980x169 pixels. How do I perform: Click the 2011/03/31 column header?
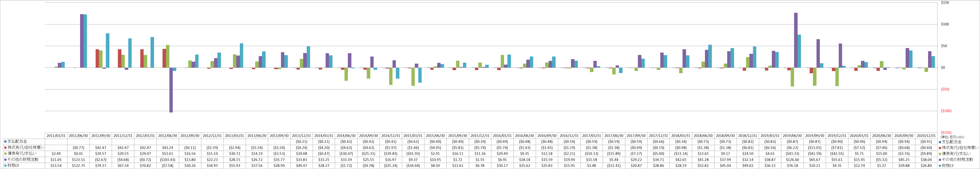pos(56,136)
